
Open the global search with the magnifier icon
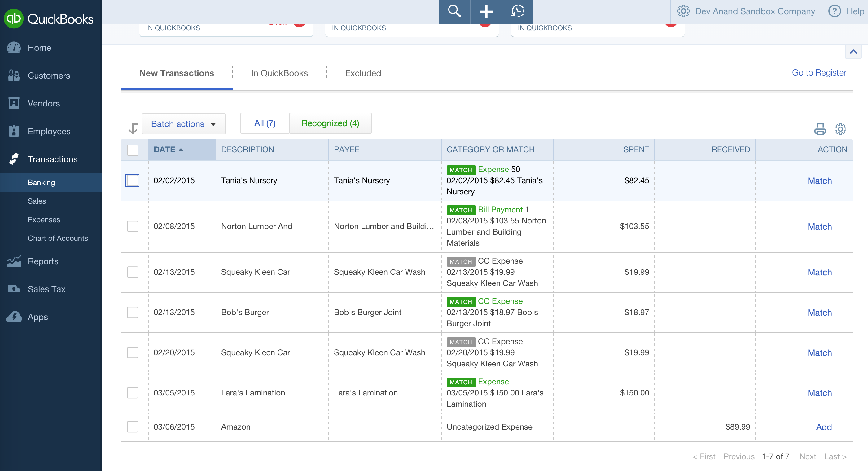click(x=454, y=11)
